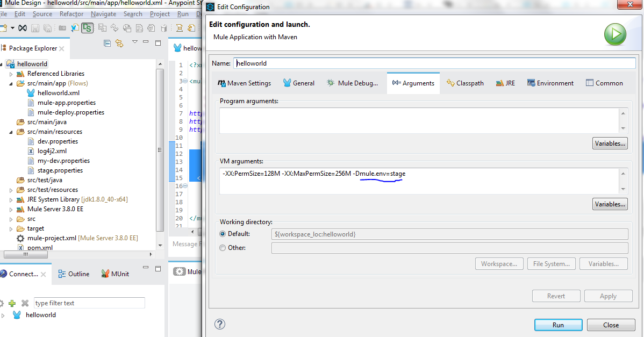Image resolution: width=644 pixels, height=337 pixels.
Task: Click Variables button under VM arguments
Action: pyautogui.click(x=610, y=204)
